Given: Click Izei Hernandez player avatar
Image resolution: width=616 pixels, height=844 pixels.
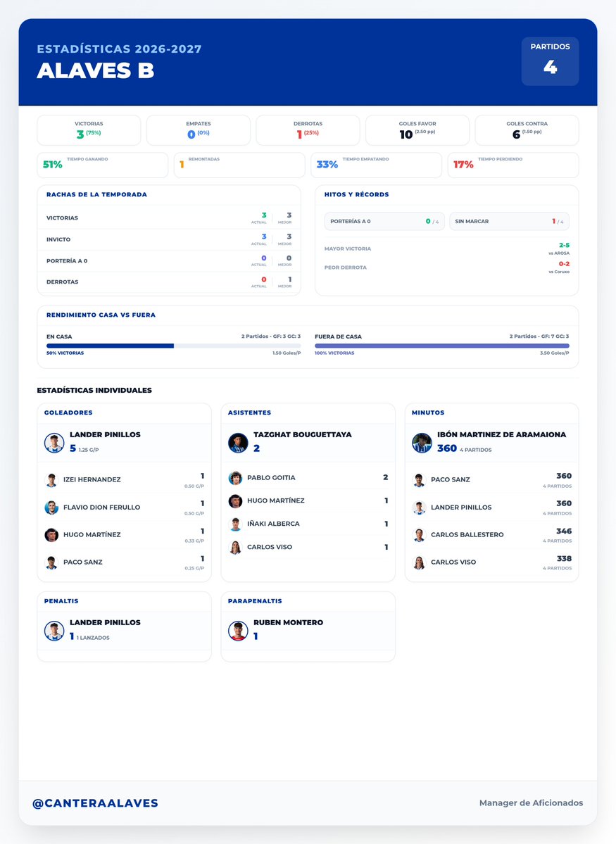Looking at the screenshot, I should pos(51,479).
